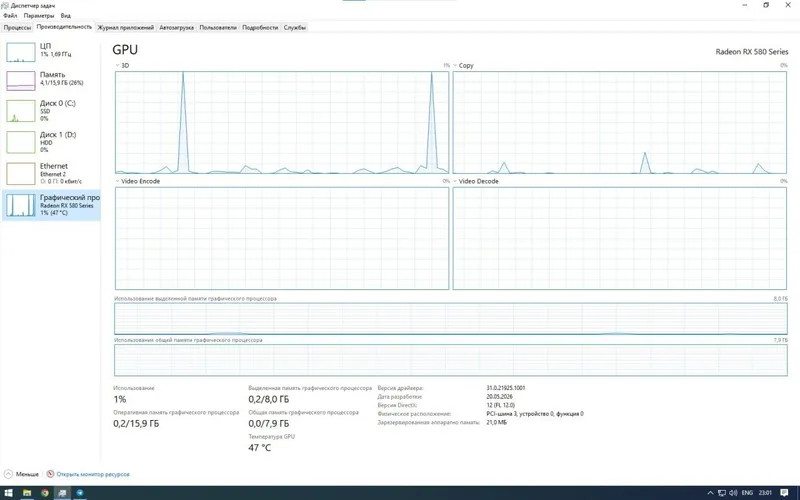Open the Video Encode engine dropdown

click(x=138, y=181)
